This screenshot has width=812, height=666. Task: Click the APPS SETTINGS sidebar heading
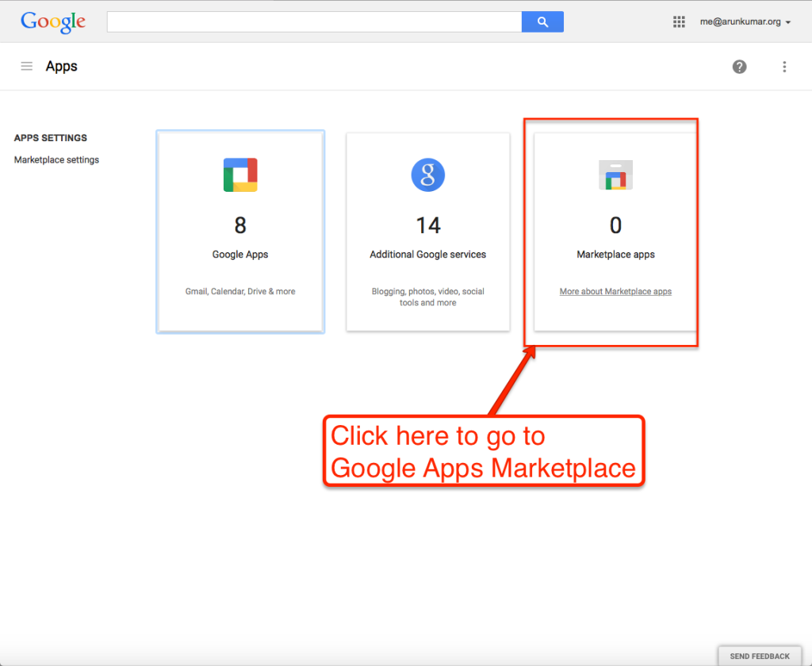[50, 138]
